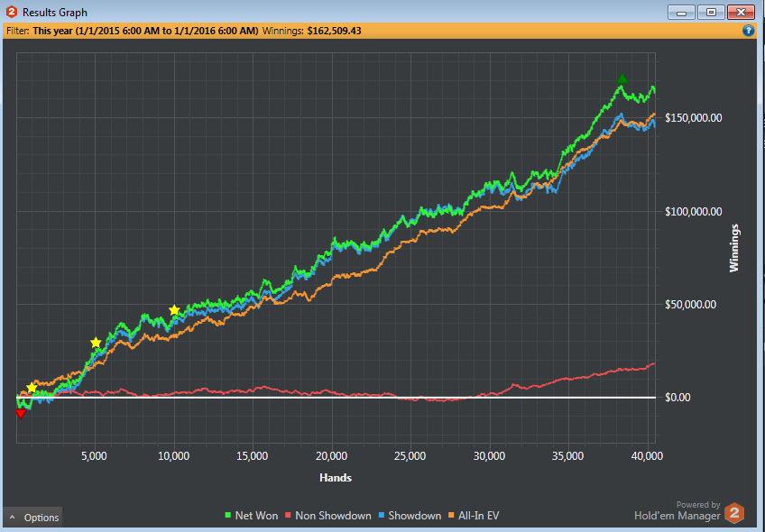
Task: Click the Hold'em Manager icon in title bar
Action: click(x=12, y=13)
